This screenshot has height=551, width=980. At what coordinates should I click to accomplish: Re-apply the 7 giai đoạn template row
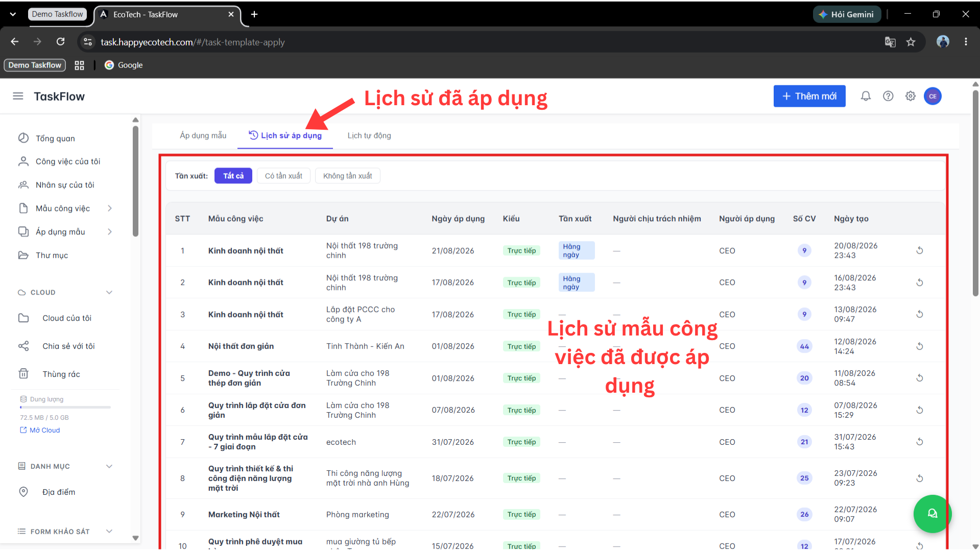pyautogui.click(x=920, y=442)
